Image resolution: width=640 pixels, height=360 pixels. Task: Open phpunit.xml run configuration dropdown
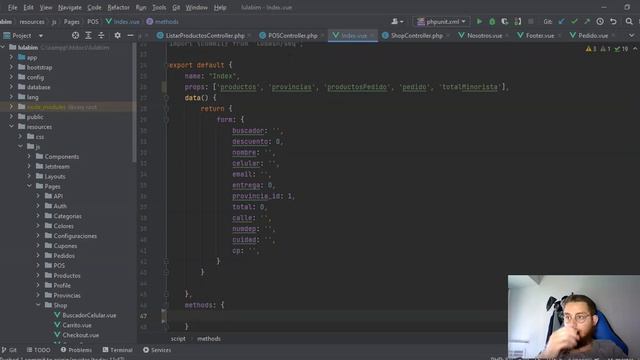441,21
